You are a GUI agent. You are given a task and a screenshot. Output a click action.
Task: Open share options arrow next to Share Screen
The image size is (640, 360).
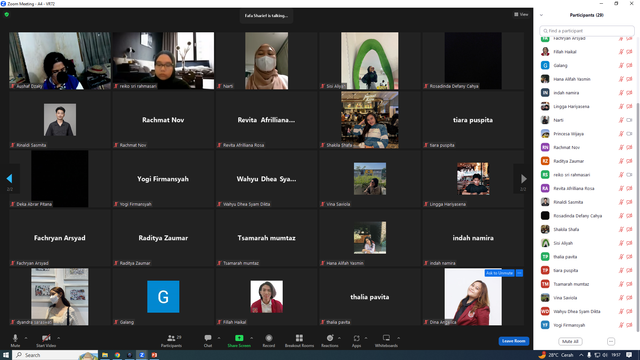251,338
